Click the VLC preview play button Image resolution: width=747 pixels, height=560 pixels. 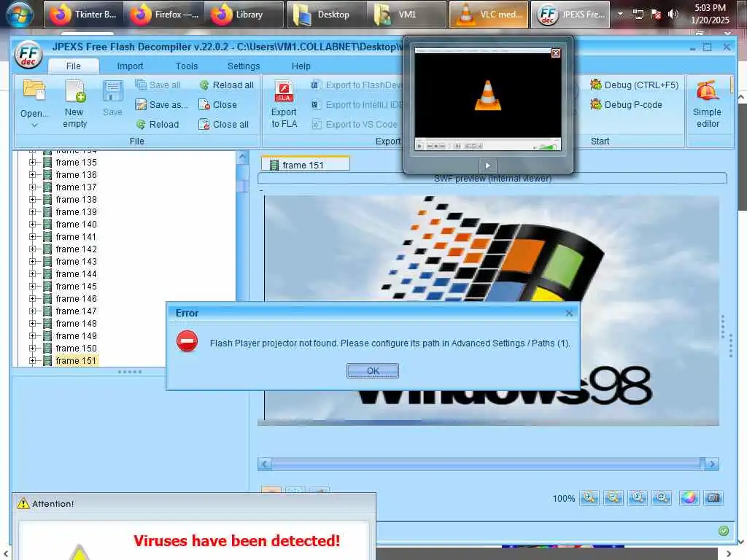tap(487, 166)
